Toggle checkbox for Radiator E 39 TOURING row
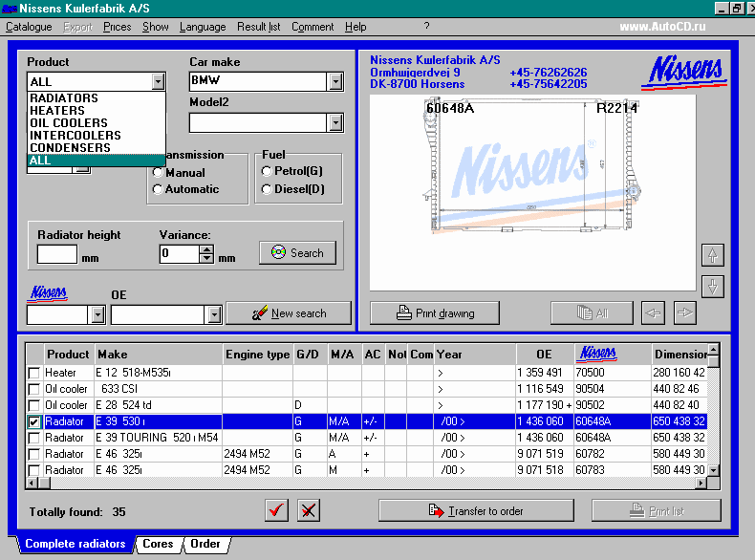755x560 pixels. pos(33,439)
